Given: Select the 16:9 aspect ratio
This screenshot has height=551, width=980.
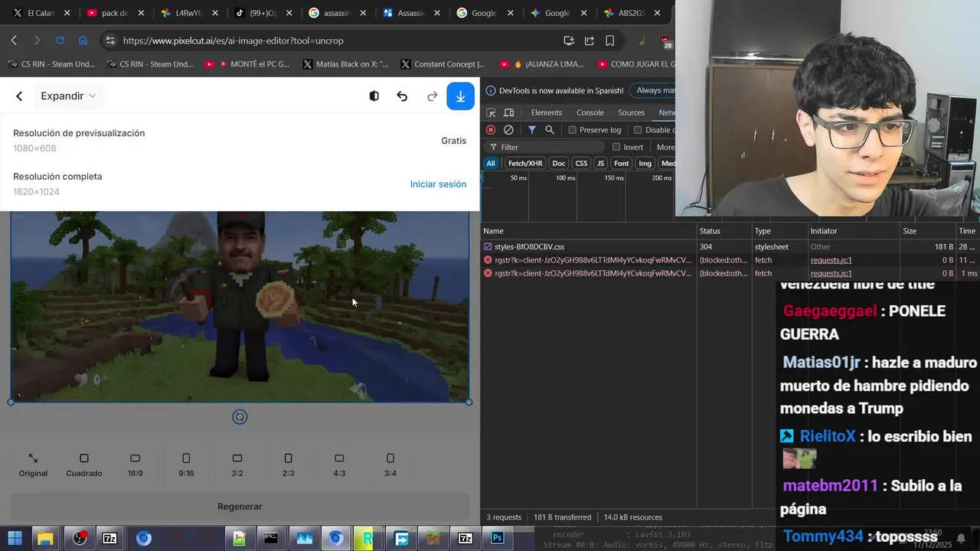Looking at the screenshot, I should pos(135,465).
